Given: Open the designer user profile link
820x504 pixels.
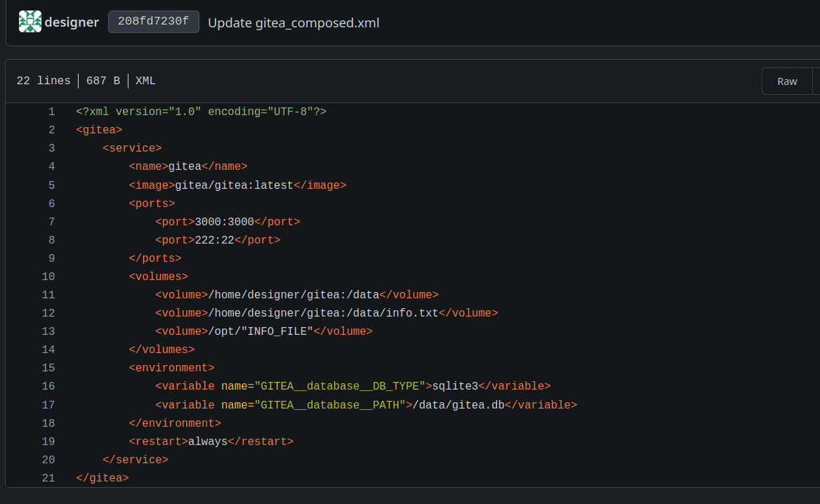Looking at the screenshot, I should point(72,22).
